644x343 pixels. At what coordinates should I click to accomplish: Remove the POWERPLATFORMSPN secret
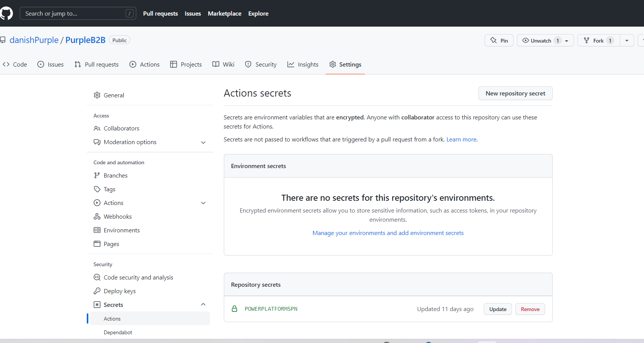point(530,309)
